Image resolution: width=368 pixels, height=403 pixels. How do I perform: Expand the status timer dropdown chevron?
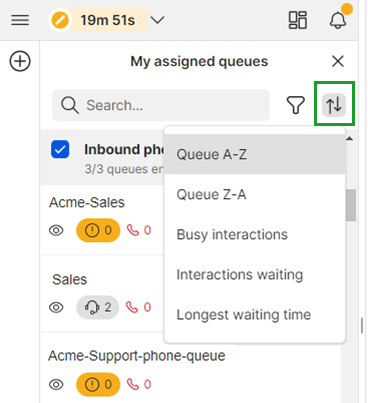click(x=157, y=20)
